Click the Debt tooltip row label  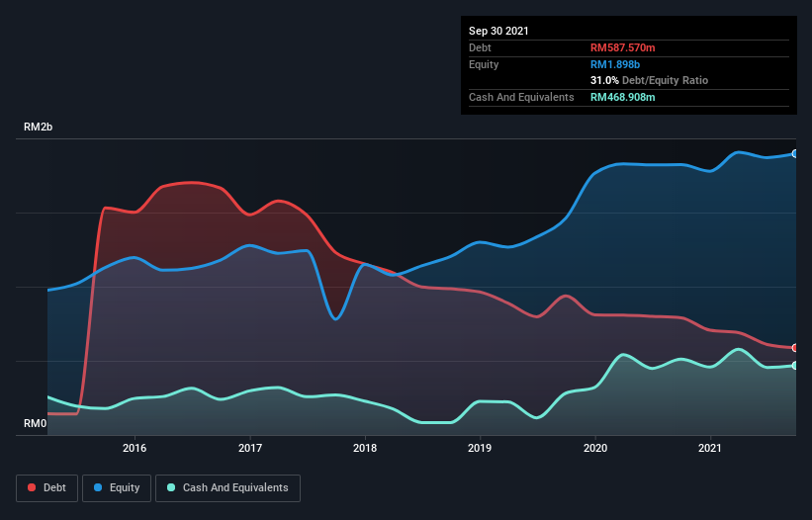click(x=480, y=47)
